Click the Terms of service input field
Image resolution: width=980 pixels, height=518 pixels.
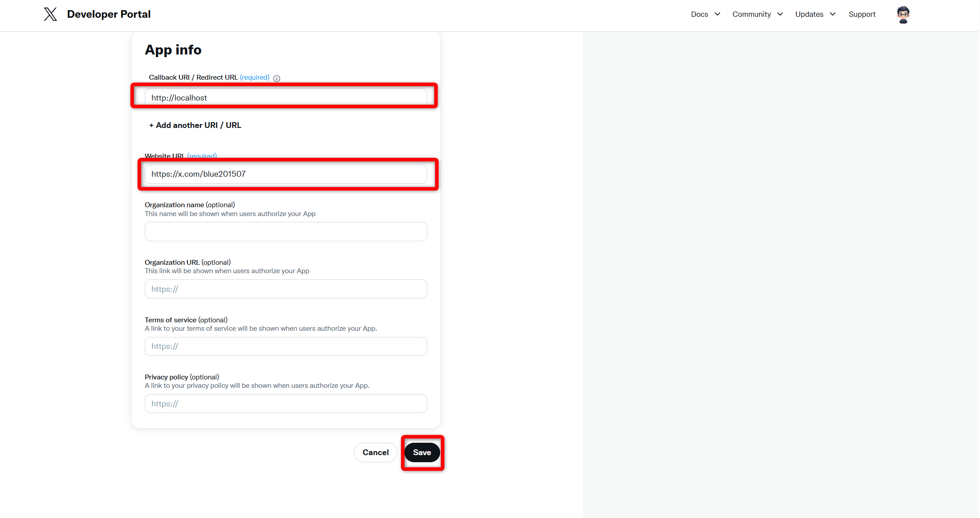pos(286,346)
